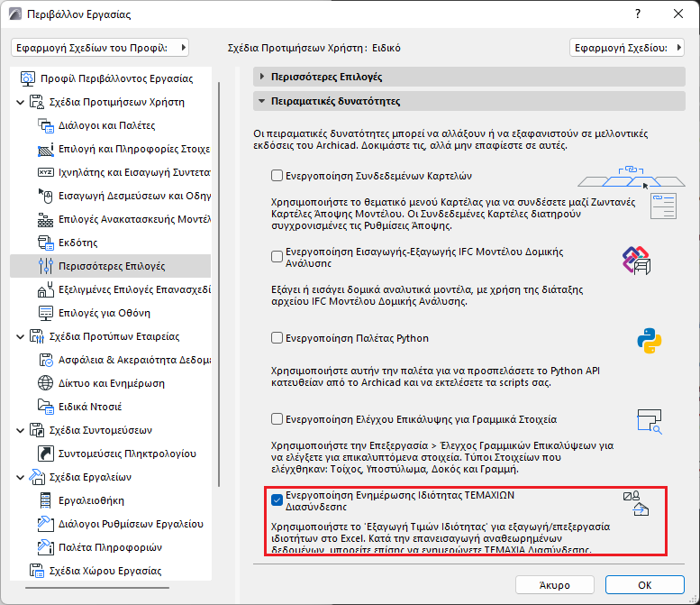Click the Python logo icon
700x605 pixels.
[x=650, y=341]
